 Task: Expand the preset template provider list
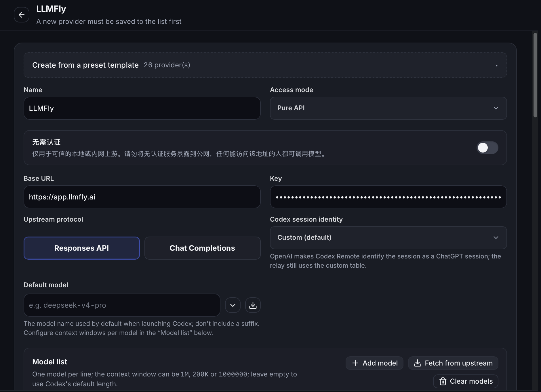(x=265, y=65)
